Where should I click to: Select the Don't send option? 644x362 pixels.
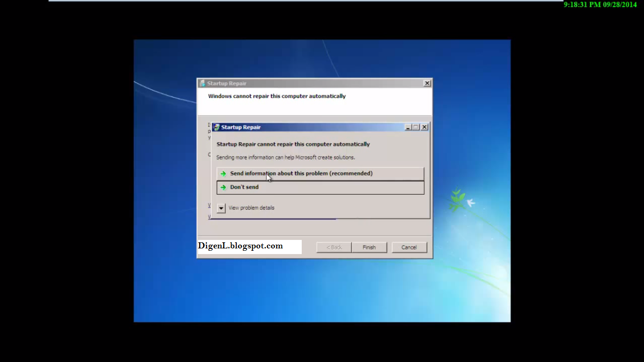[x=320, y=188]
